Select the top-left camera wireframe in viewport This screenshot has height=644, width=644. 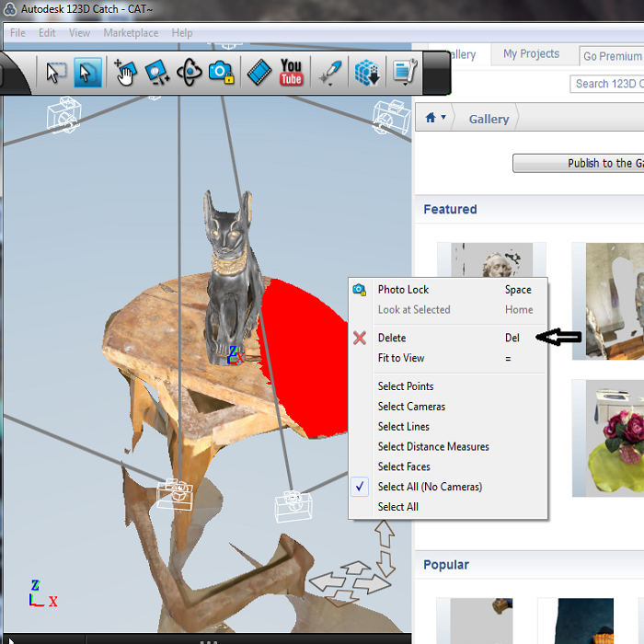[63, 115]
